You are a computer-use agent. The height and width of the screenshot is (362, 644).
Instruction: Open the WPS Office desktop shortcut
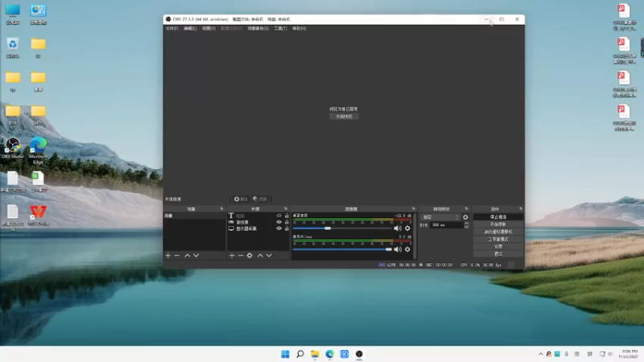coord(38,215)
